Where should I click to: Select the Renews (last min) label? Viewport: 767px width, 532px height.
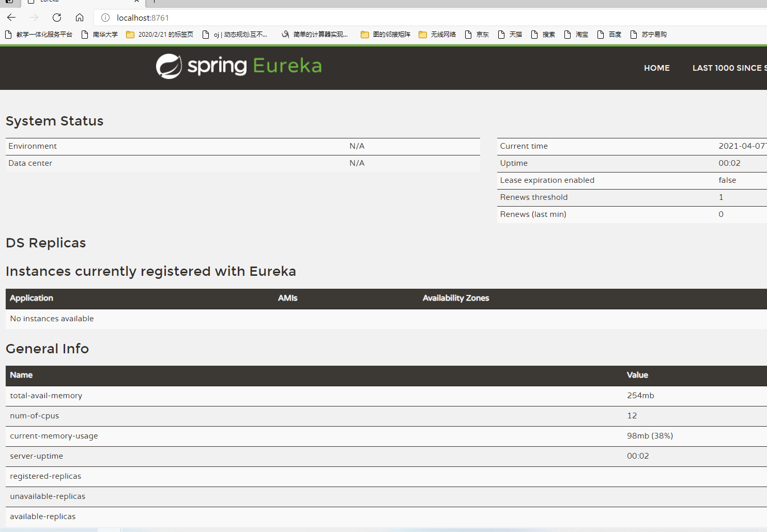(533, 214)
